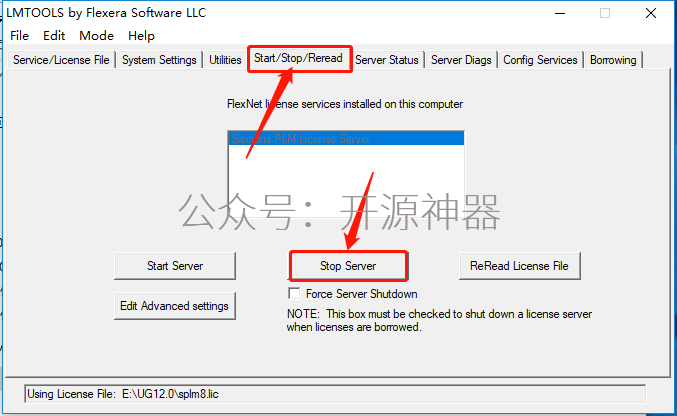Switch to Service/License File tab
The width and height of the screenshot is (677, 416).
[61, 60]
